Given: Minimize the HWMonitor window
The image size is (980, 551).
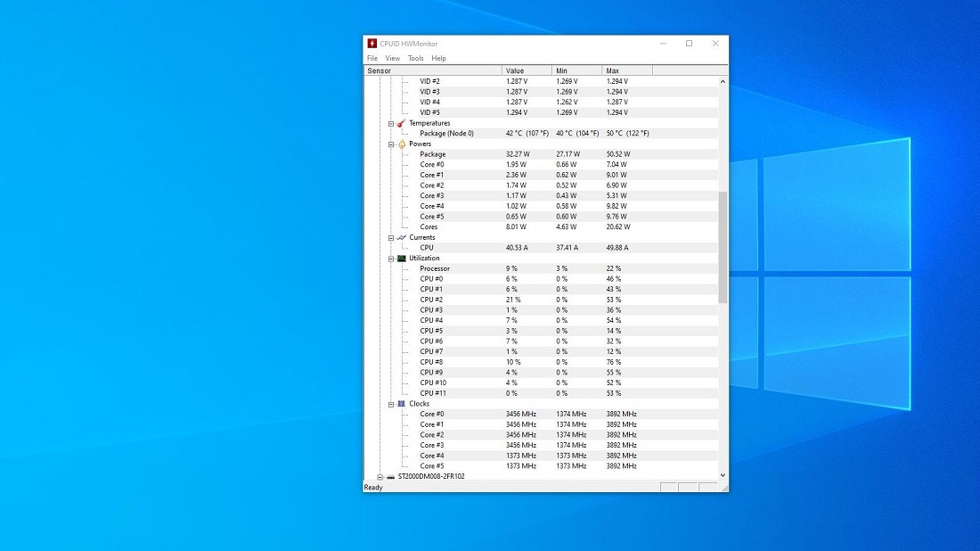Looking at the screenshot, I should tap(663, 44).
